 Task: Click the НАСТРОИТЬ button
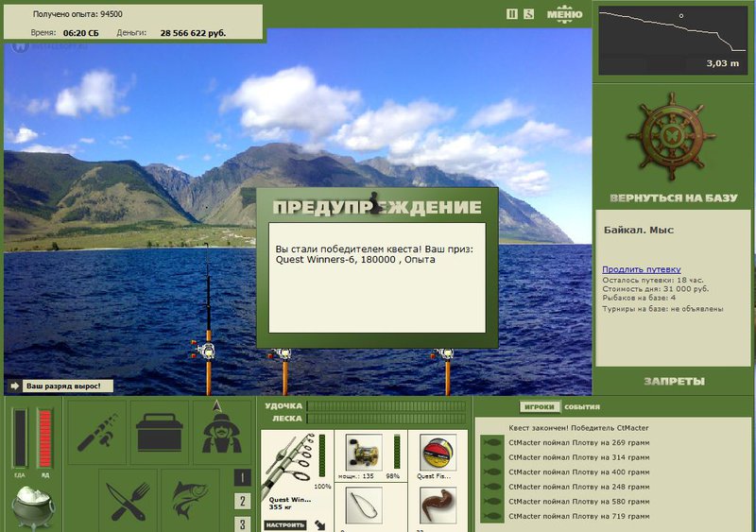click(x=285, y=524)
